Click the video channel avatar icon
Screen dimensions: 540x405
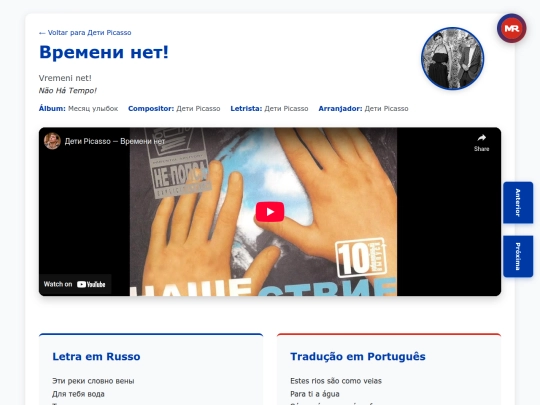(52, 141)
